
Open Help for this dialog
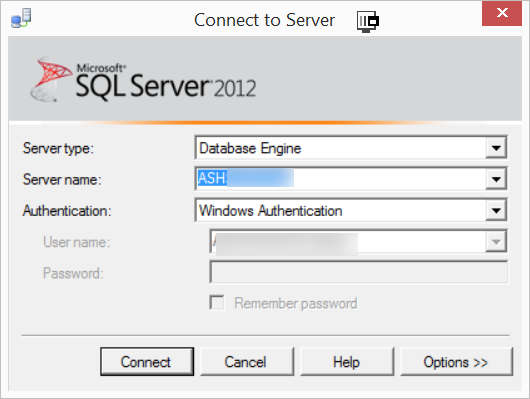347,361
